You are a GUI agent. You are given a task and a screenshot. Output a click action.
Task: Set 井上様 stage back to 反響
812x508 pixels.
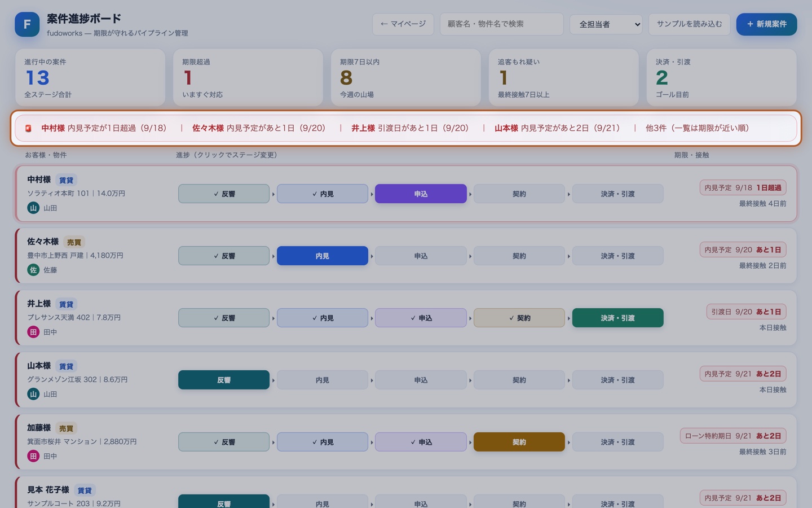[x=224, y=318]
